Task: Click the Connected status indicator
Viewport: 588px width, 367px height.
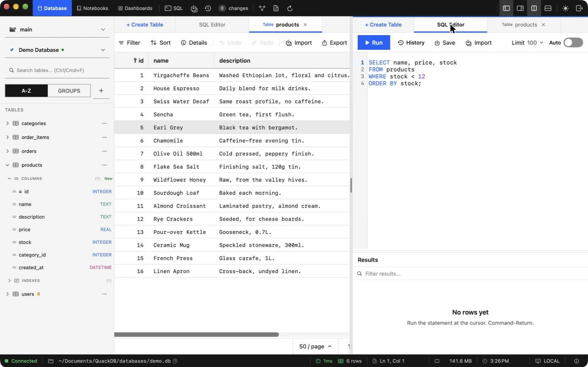Action: click(x=21, y=361)
